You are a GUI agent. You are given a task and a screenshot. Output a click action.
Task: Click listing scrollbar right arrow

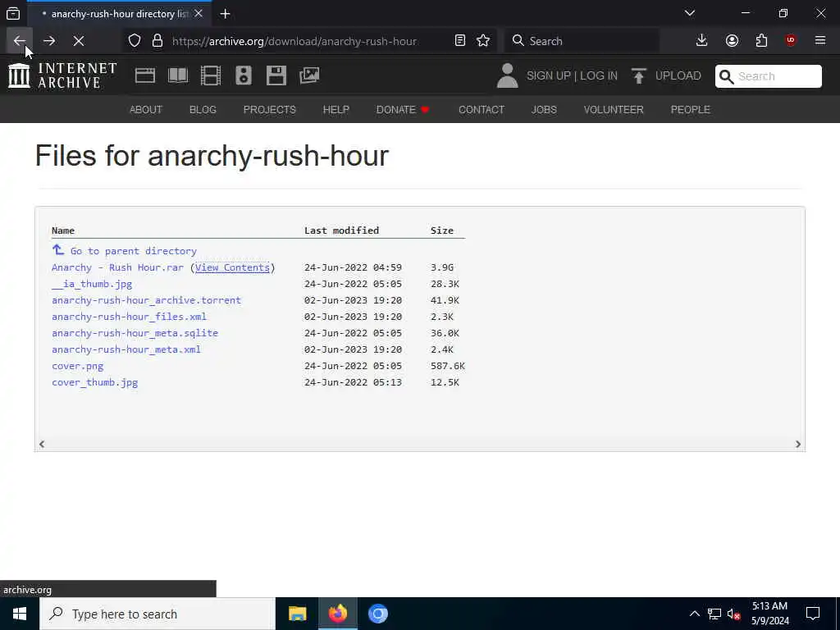(797, 444)
